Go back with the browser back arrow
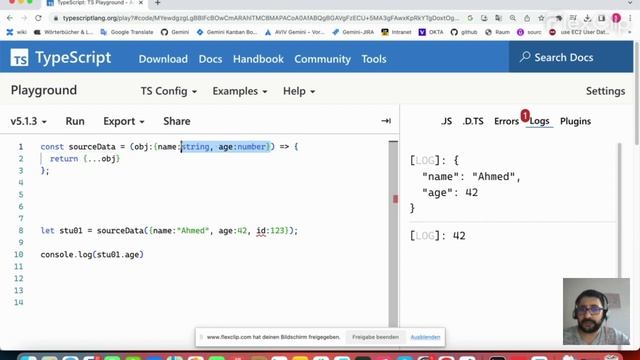640x360 pixels. click(10, 18)
